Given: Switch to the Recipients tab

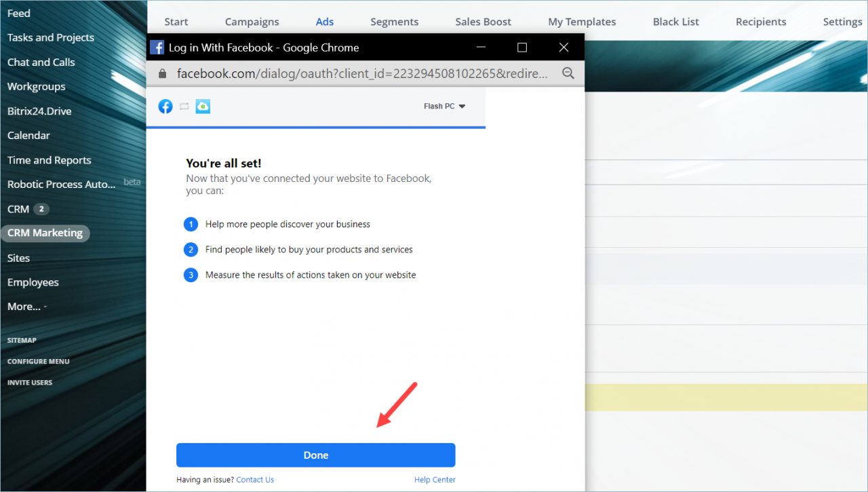Looking at the screenshot, I should pyautogui.click(x=761, y=22).
